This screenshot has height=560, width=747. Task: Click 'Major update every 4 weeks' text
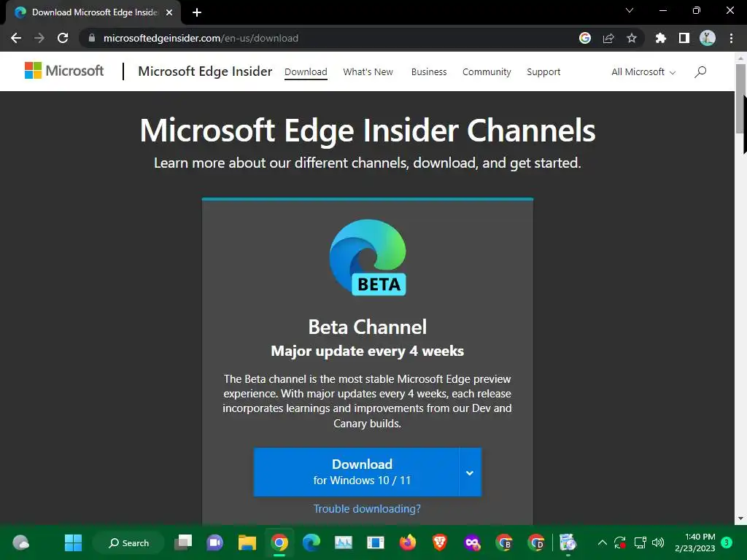368,351
